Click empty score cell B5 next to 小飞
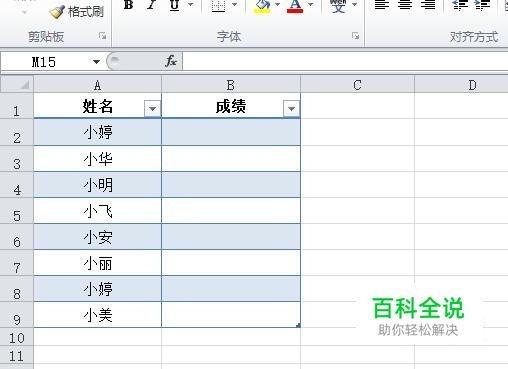 coord(231,211)
